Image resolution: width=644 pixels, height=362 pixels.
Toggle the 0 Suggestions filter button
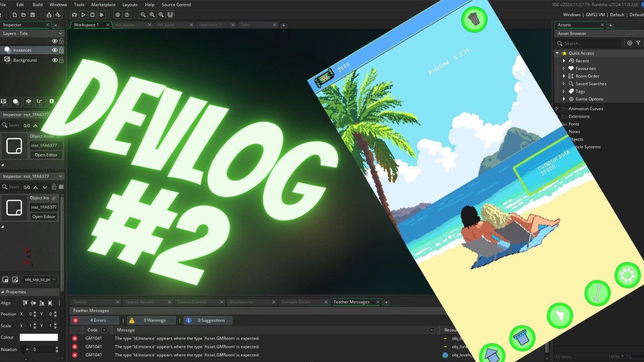coord(208,320)
